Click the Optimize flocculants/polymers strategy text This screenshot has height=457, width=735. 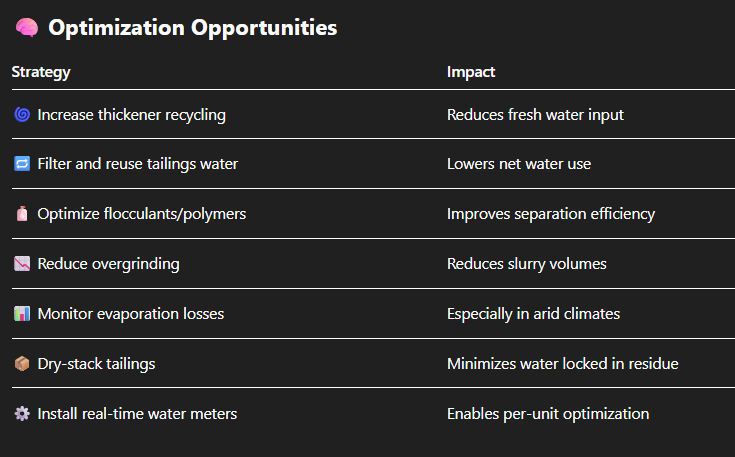(141, 214)
